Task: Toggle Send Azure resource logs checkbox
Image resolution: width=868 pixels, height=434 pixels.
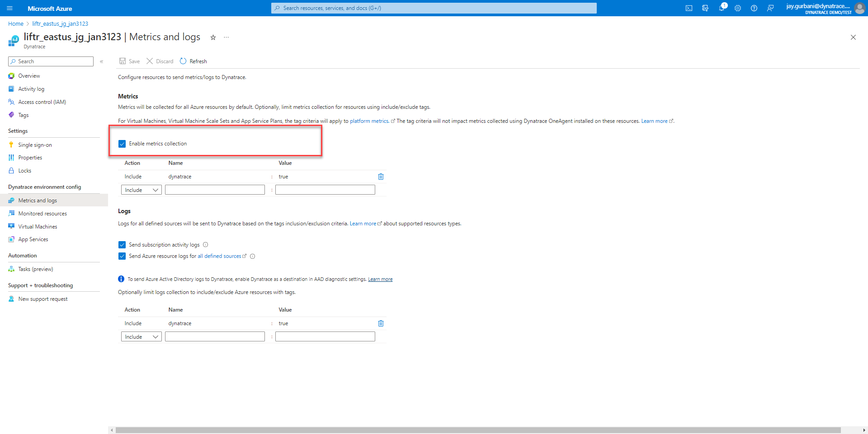Action: click(x=122, y=256)
